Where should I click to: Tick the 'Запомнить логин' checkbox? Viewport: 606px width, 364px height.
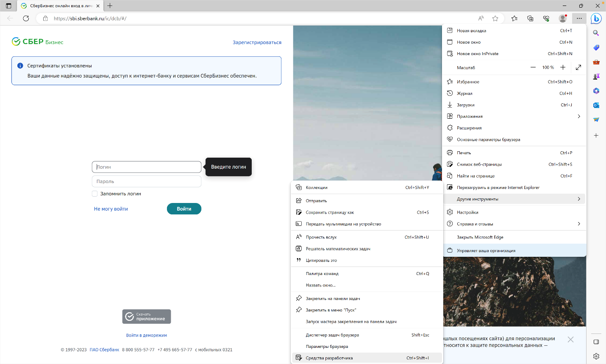click(95, 194)
